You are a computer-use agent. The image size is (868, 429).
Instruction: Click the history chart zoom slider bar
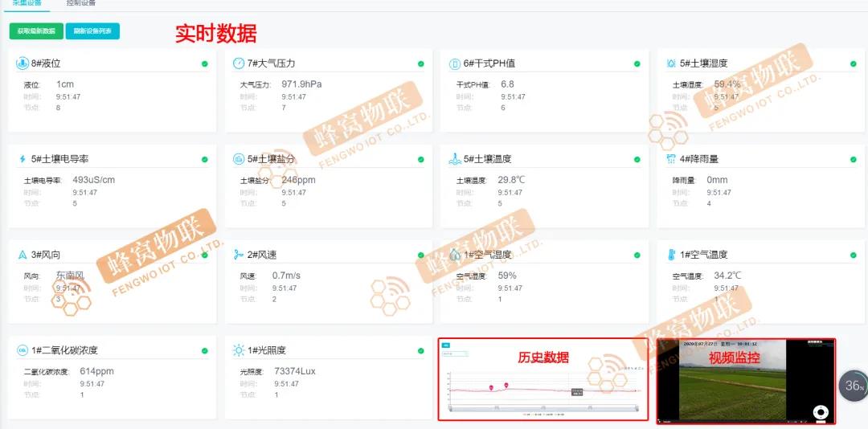pyautogui.click(x=542, y=409)
